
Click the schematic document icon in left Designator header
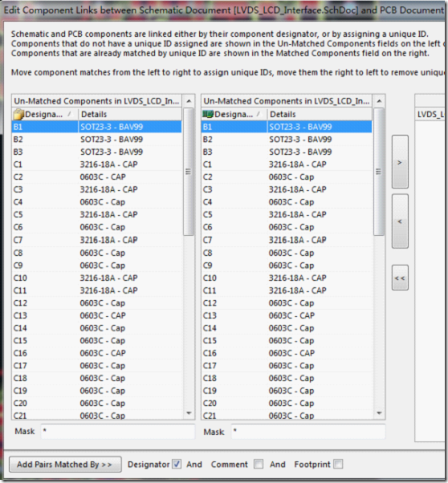[x=18, y=114]
